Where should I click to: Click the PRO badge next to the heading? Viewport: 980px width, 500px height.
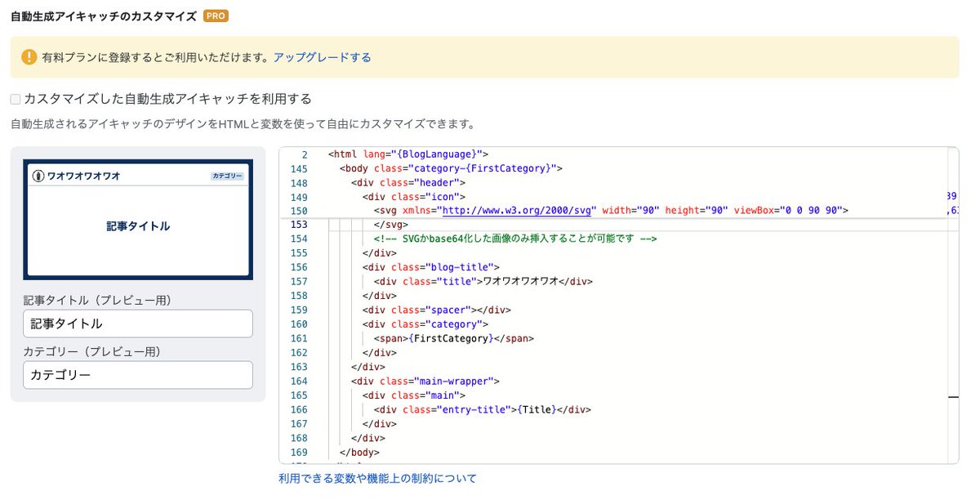(x=216, y=16)
